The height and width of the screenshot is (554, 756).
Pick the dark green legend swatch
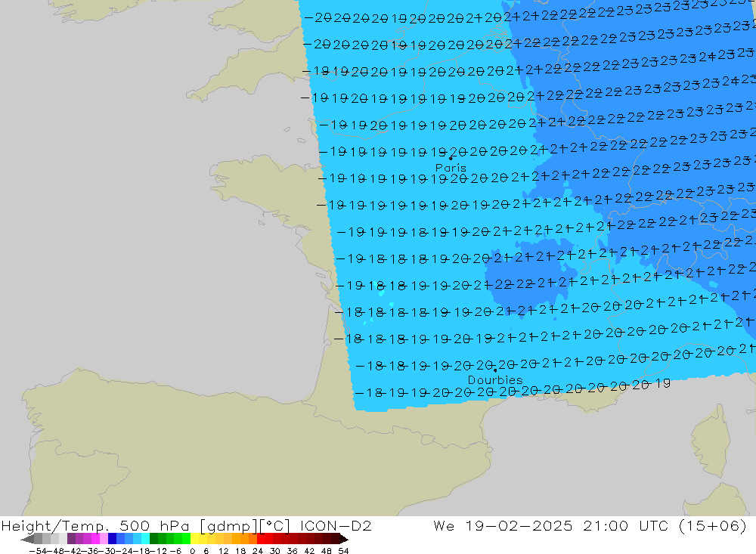point(153,539)
